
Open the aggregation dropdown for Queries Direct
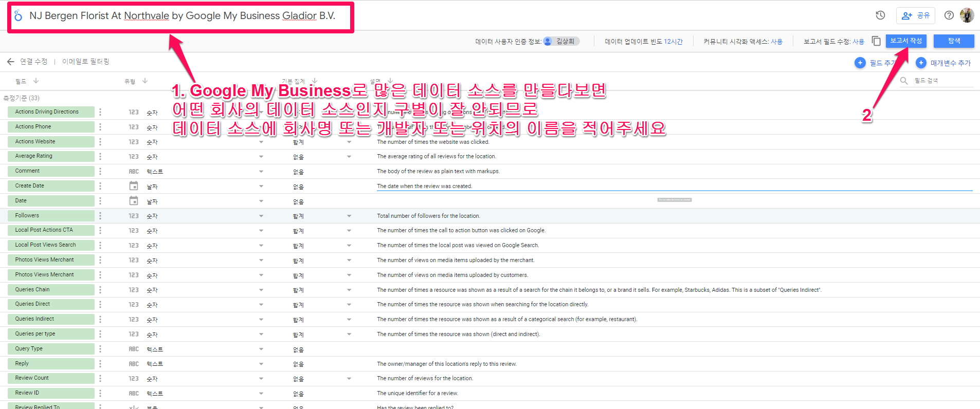(x=349, y=305)
